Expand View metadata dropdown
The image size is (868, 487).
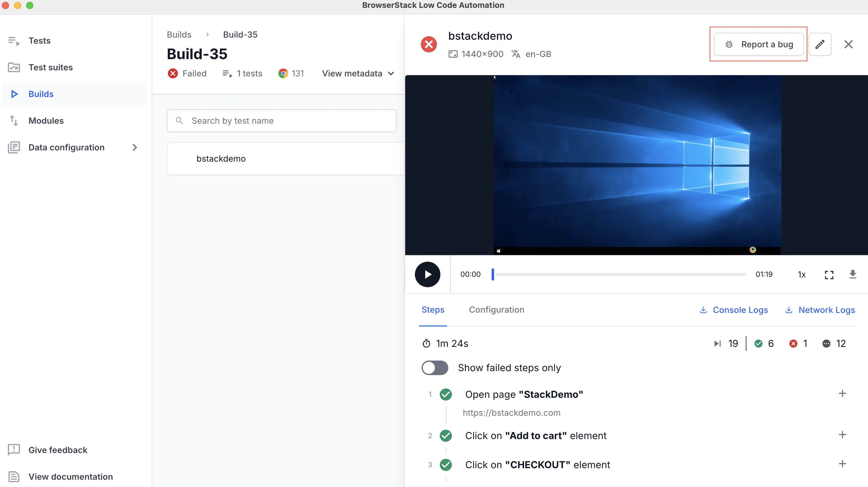coord(358,73)
